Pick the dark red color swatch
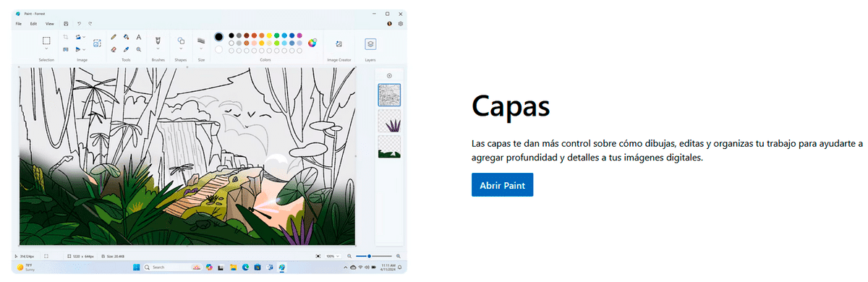 pos(247,35)
